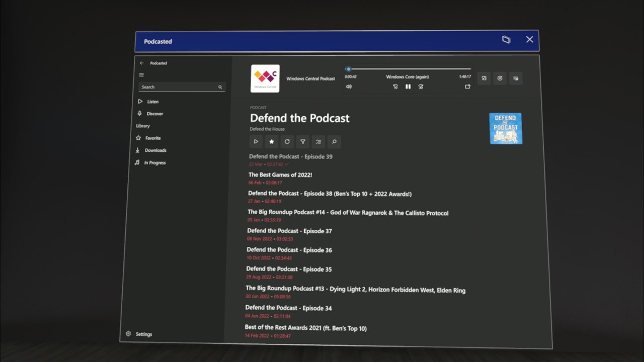Open the hamburger navigation menu
This screenshot has height=362, width=644.
point(141,75)
